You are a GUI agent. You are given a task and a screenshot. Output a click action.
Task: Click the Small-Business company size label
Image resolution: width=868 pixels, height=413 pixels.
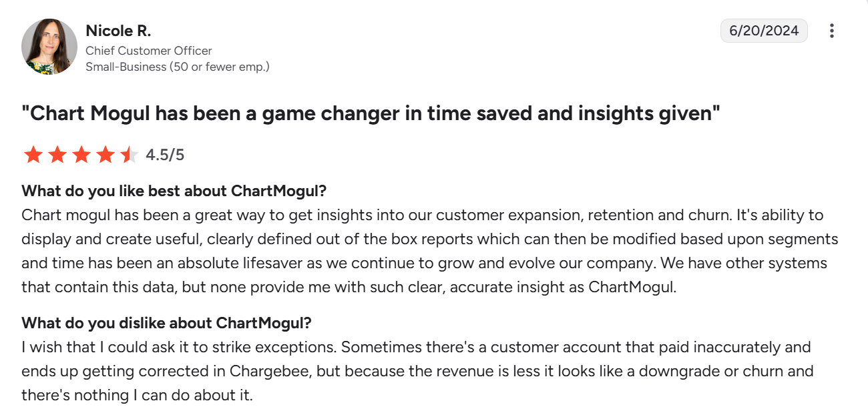point(178,67)
